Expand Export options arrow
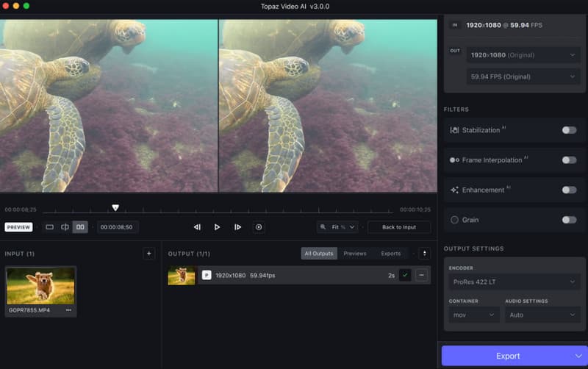This screenshot has height=369, width=588. (x=578, y=356)
